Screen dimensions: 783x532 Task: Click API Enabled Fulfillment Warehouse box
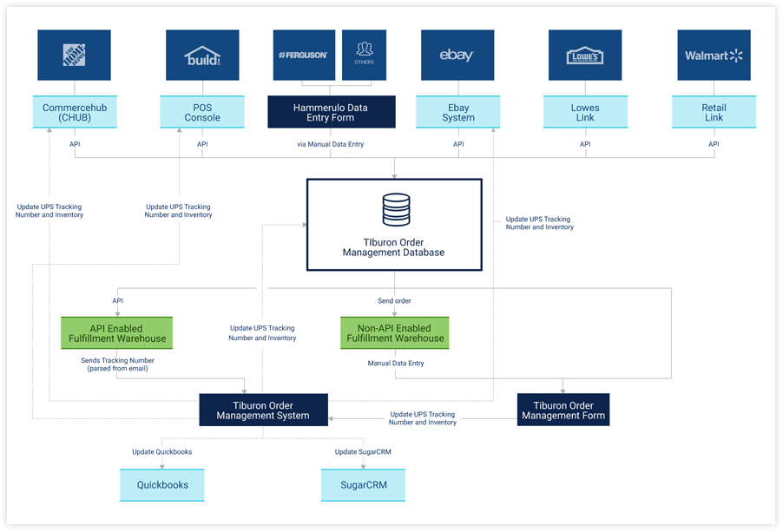point(117,333)
